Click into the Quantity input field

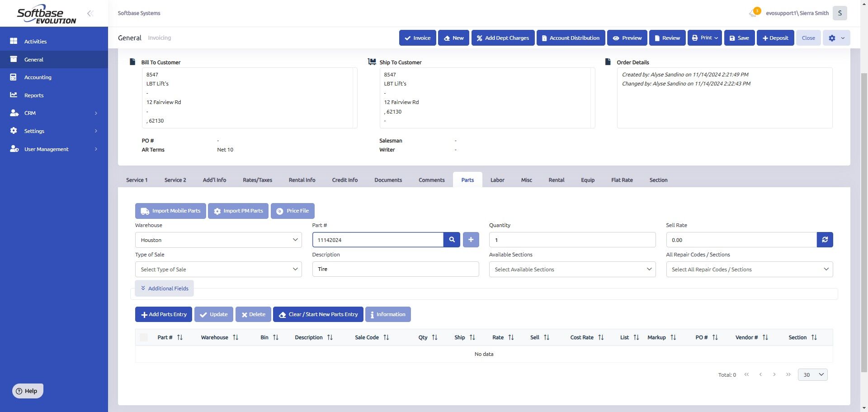point(572,240)
